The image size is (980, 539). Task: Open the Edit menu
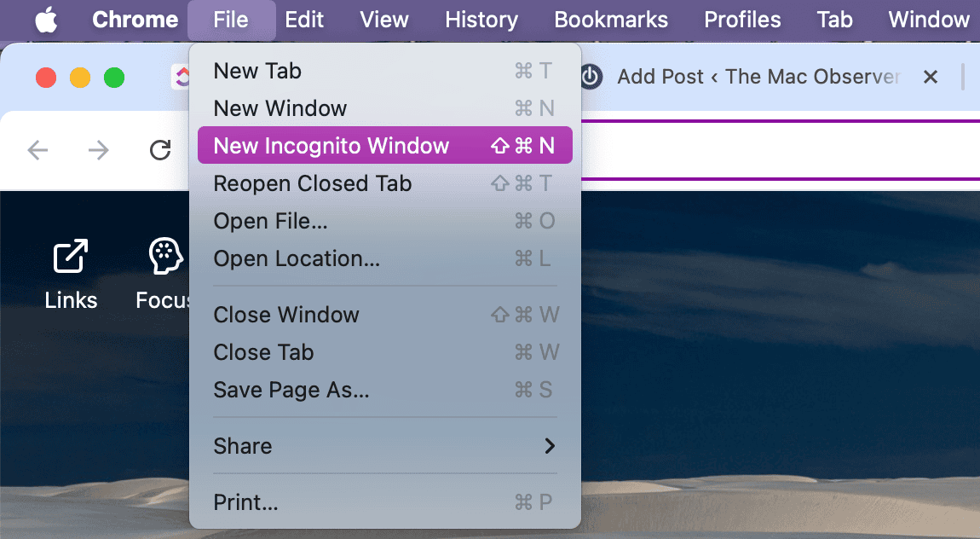pyautogui.click(x=303, y=20)
